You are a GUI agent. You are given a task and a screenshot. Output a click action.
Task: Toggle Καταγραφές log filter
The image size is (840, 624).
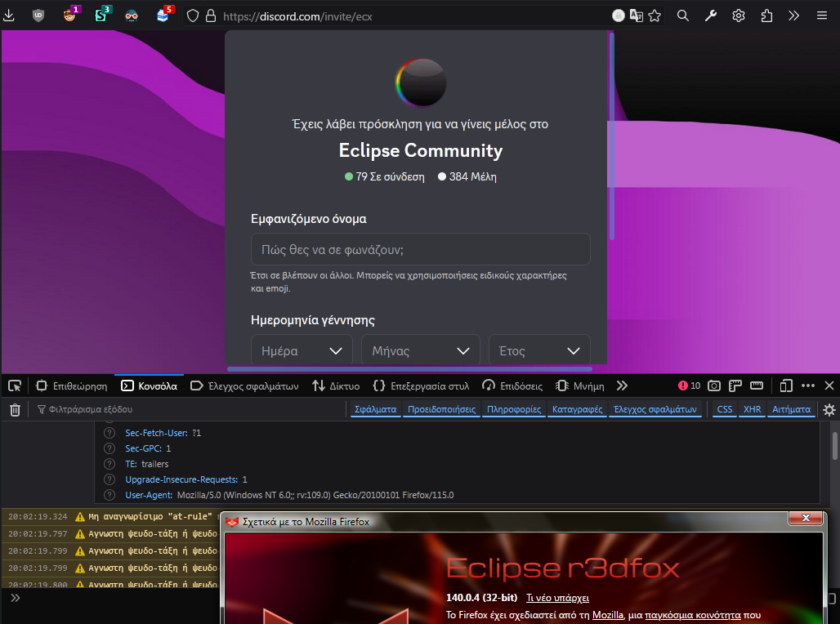pos(577,409)
